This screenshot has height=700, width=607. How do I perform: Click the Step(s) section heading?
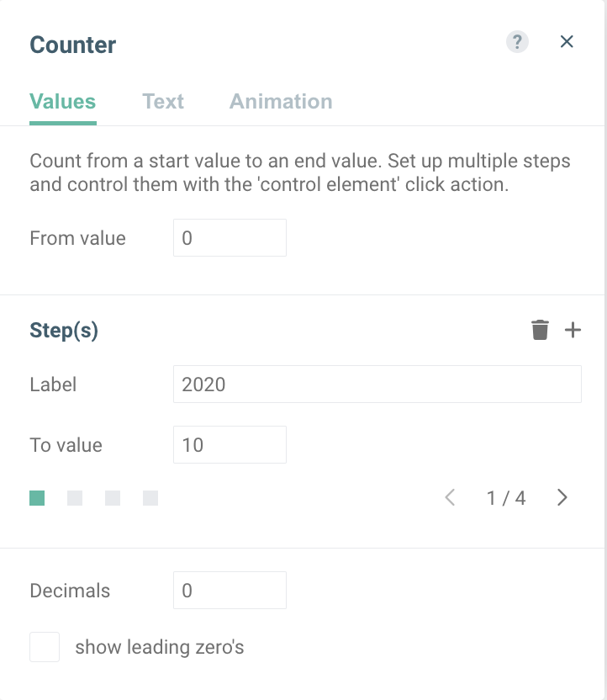point(64,331)
